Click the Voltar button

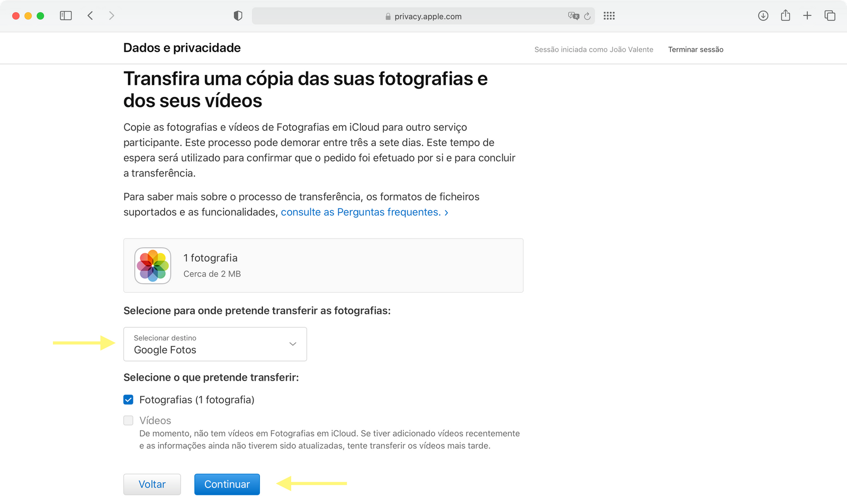point(152,484)
